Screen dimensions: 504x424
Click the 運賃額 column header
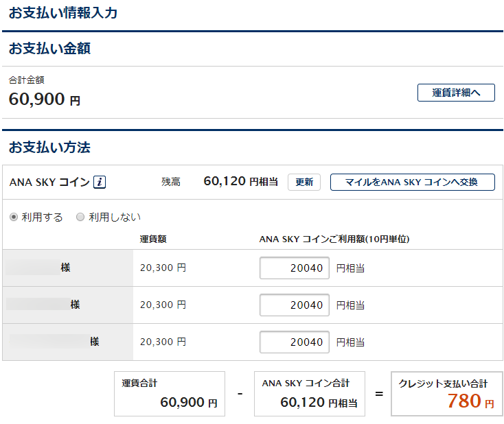tap(153, 239)
